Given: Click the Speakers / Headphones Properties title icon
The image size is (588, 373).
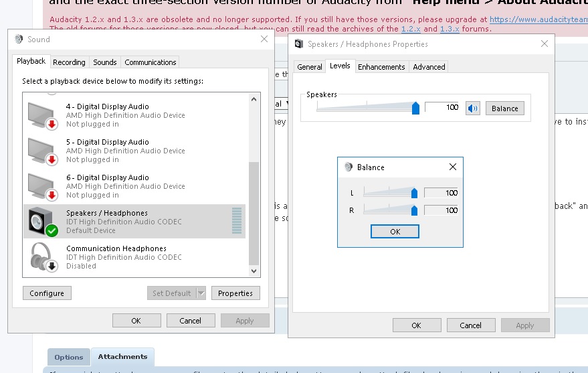Looking at the screenshot, I should 299,44.
